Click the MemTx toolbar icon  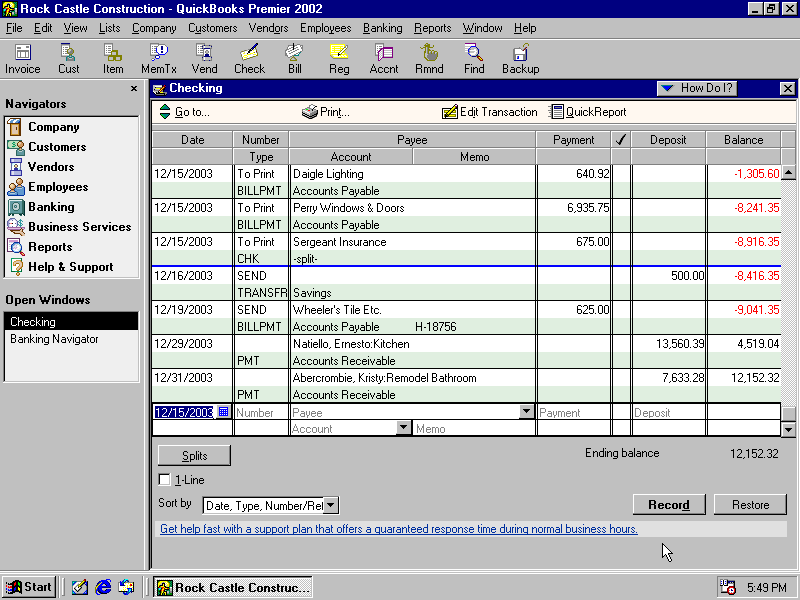coord(159,59)
